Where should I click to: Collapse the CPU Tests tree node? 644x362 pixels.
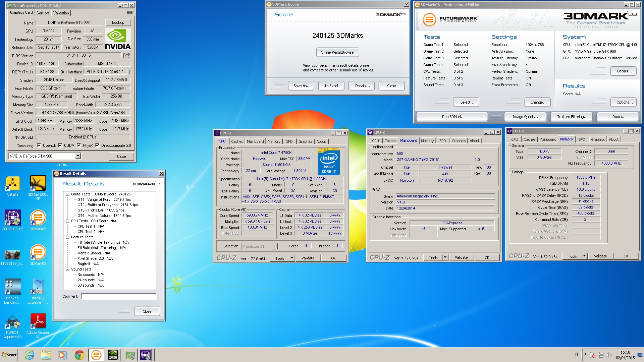point(67,221)
